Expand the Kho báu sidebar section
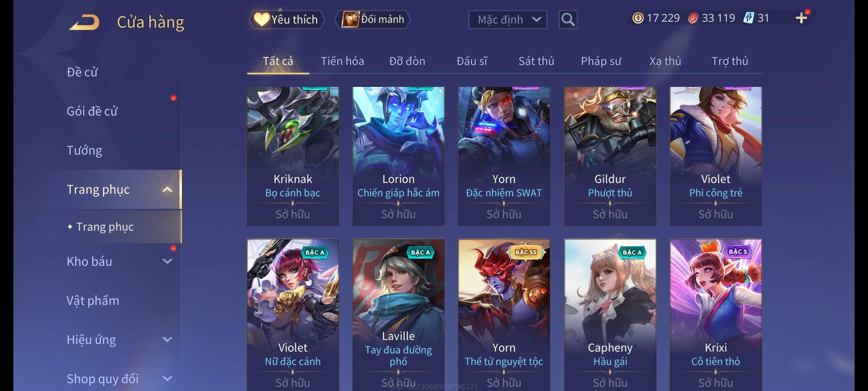Image resolution: width=868 pixels, height=391 pixels. point(167,261)
